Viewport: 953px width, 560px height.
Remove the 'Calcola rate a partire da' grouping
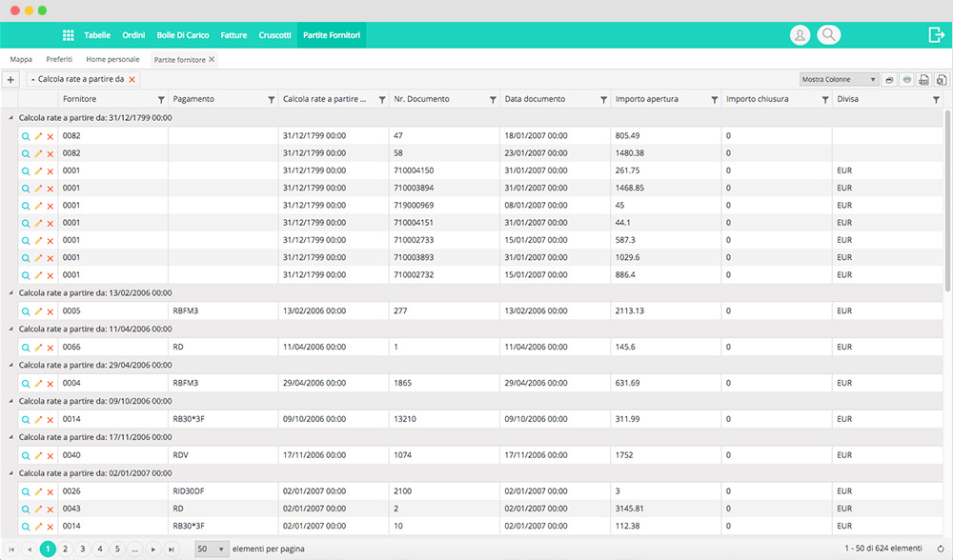132,80
